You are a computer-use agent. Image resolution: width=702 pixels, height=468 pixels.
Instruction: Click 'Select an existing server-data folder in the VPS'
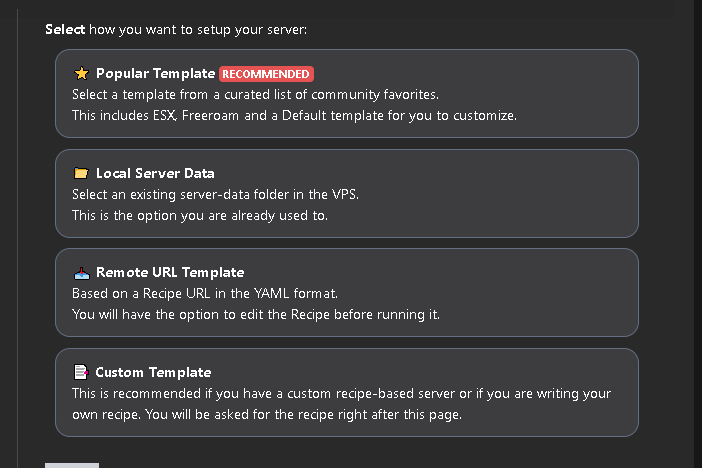[215, 194]
